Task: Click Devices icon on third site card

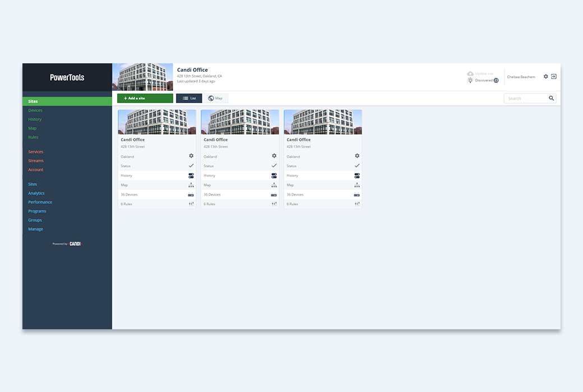Action: [x=357, y=195]
